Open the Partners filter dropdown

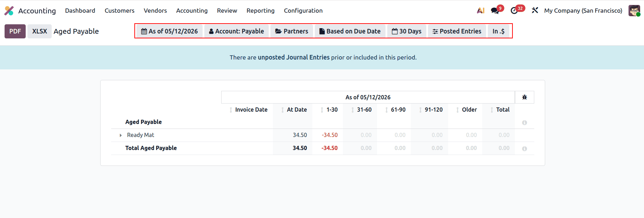tap(292, 31)
